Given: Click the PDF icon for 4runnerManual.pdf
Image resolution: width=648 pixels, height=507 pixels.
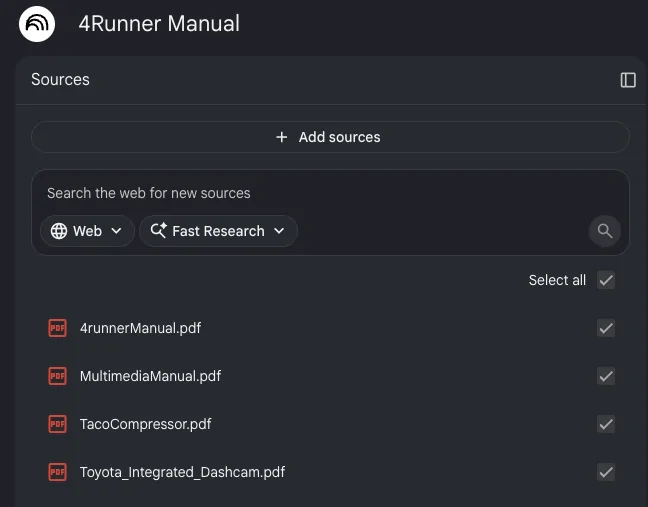Looking at the screenshot, I should pyautogui.click(x=57, y=328).
